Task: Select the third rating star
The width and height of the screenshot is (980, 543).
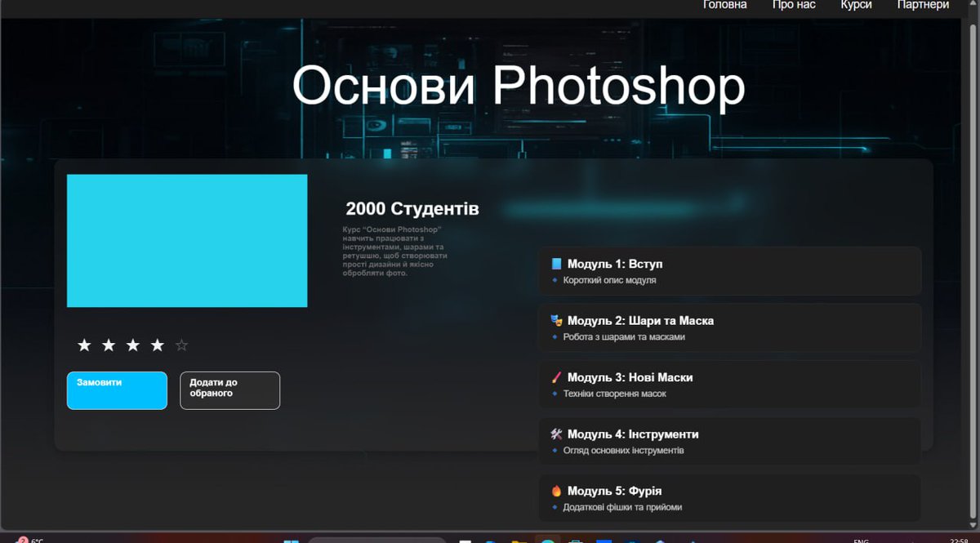Action: click(133, 345)
